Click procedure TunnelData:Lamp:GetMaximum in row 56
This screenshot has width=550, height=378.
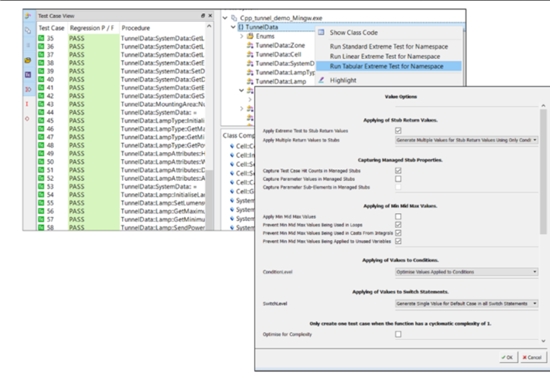pyautogui.click(x=163, y=211)
